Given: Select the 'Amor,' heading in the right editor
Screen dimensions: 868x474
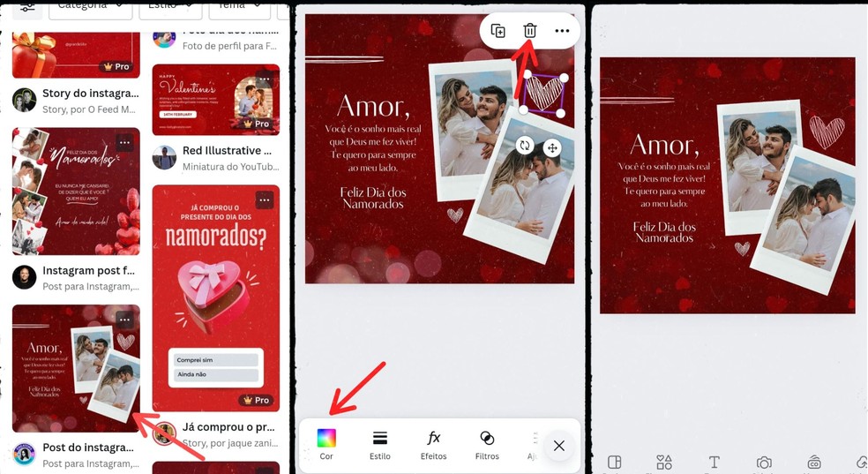Looking at the screenshot, I should click(x=664, y=145).
